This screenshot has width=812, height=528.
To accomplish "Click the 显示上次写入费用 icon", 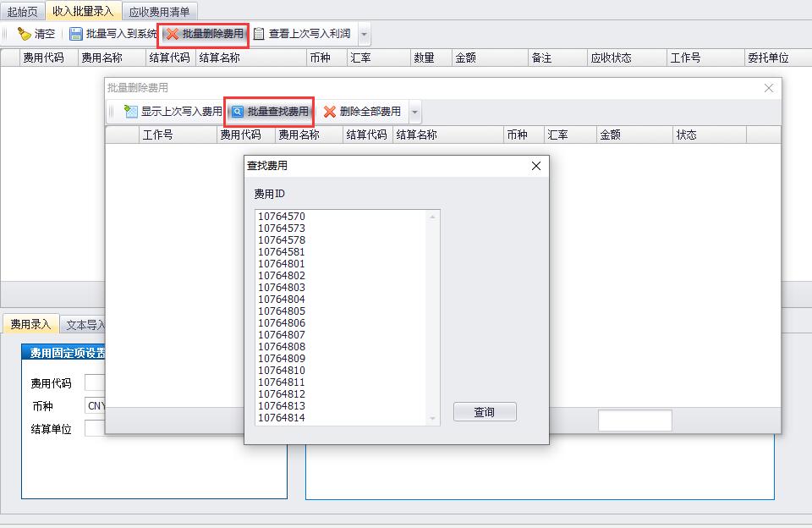I will [x=131, y=111].
